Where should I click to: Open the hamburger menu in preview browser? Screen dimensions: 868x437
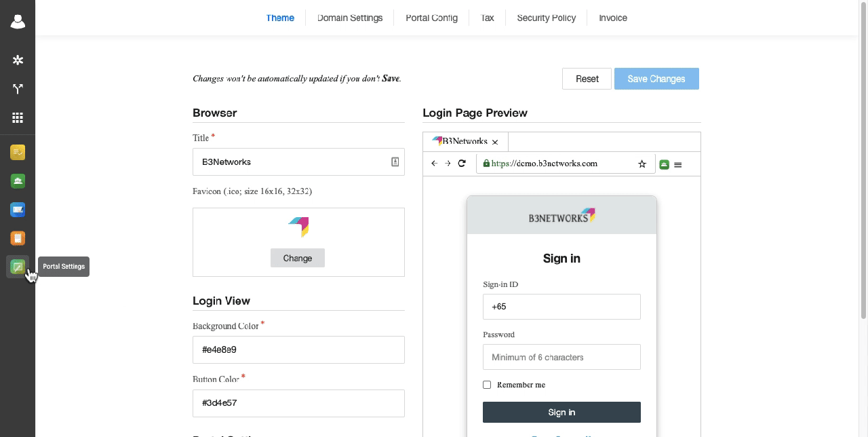678,164
